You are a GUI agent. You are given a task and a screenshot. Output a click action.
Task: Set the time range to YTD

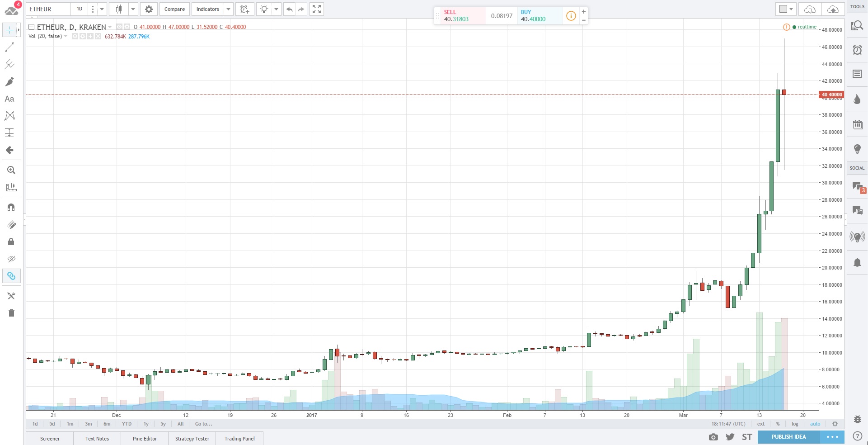tap(127, 424)
